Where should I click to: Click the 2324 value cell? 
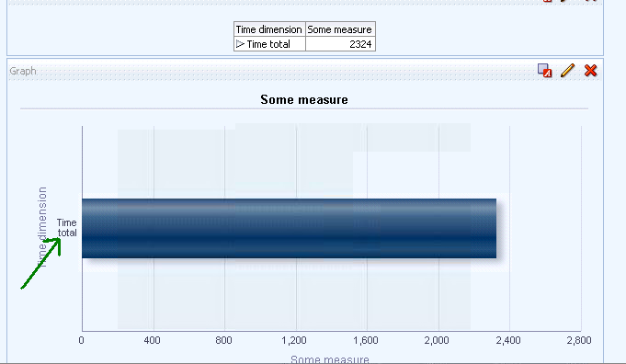(340, 44)
